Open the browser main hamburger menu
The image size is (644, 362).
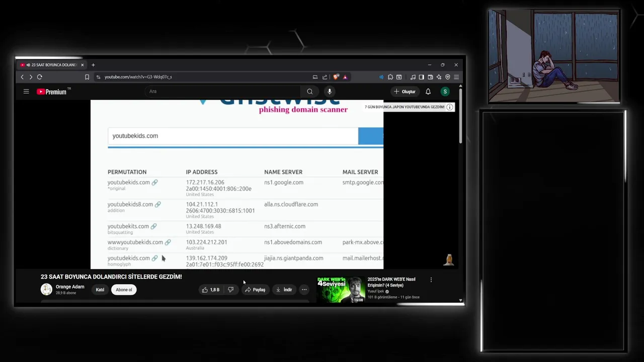point(456,77)
